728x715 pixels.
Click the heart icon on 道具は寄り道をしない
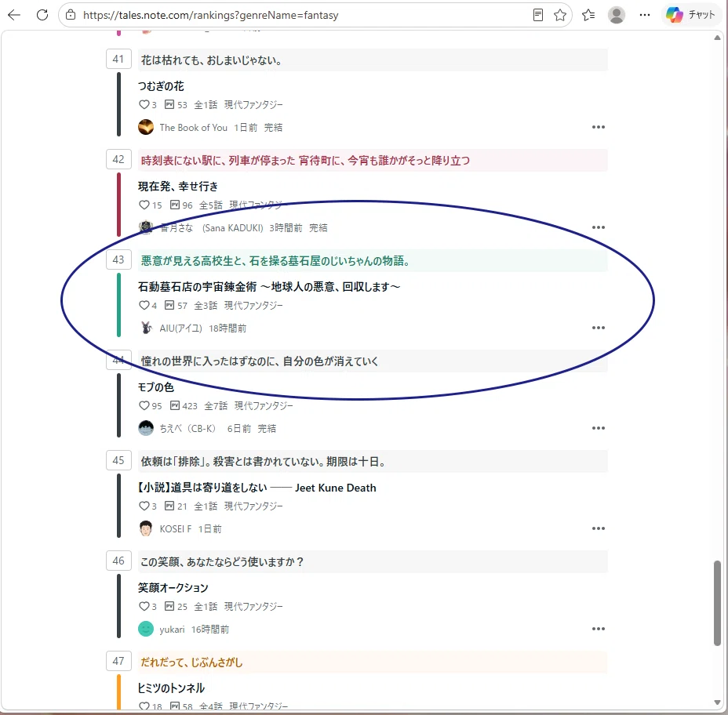tap(144, 506)
